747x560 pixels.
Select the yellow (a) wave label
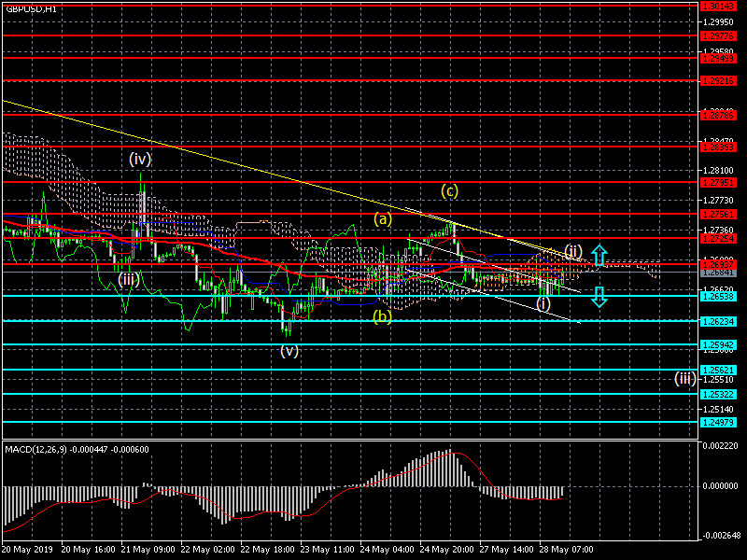(x=382, y=219)
